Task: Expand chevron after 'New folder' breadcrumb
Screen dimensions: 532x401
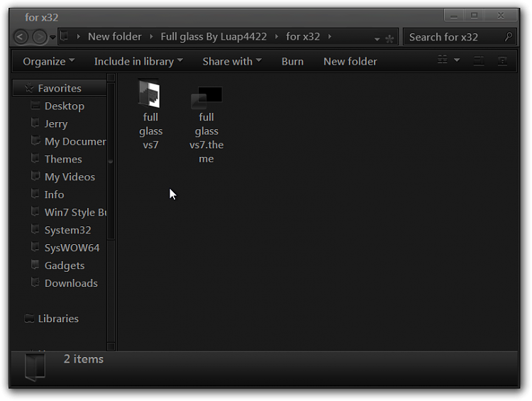Action: click(151, 36)
